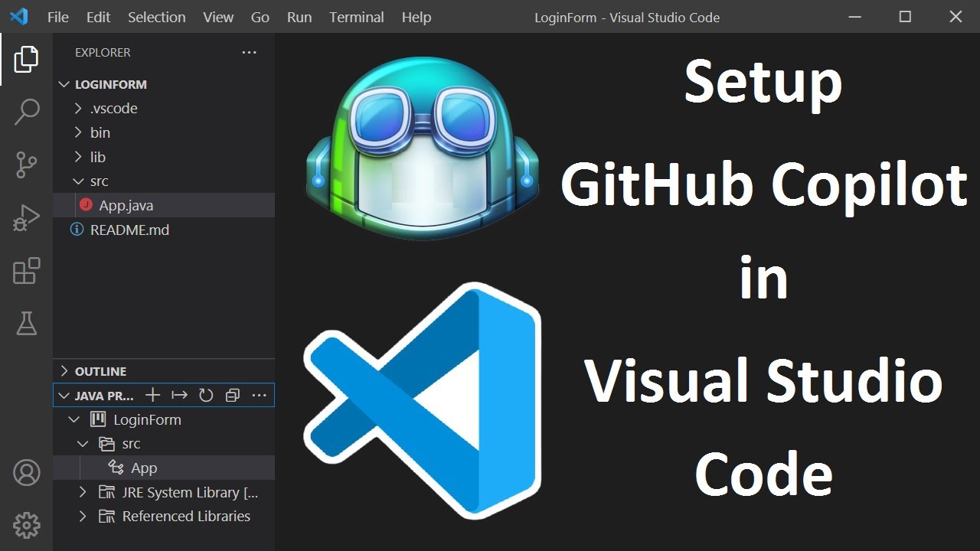Open the Run and Debug view

pos(26,218)
